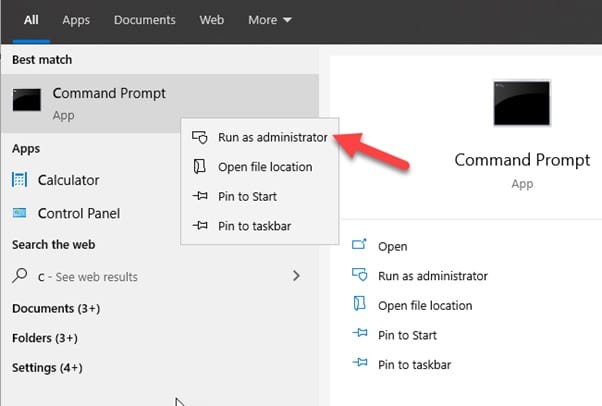Image resolution: width=602 pixels, height=406 pixels.
Task: Open Settings (4+) results group
Action: (47, 368)
